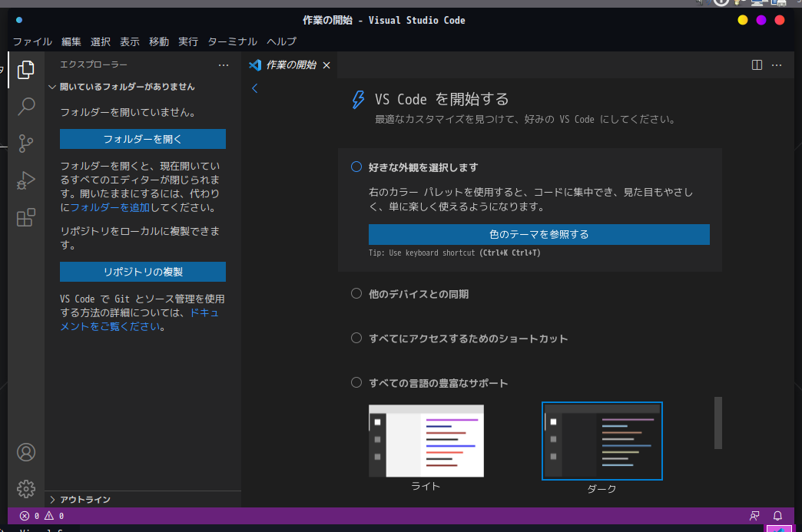Open the 編集 menu
802x532 pixels.
(71, 41)
